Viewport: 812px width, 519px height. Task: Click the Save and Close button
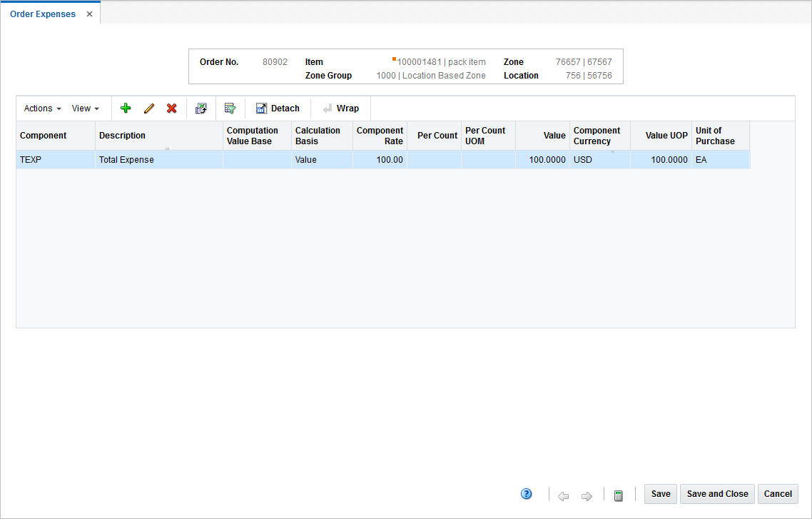click(x=716, y=493)
